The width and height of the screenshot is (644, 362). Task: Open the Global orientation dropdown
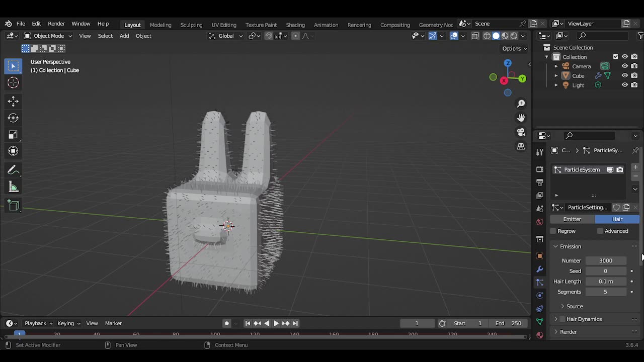(x=226, y=36)
